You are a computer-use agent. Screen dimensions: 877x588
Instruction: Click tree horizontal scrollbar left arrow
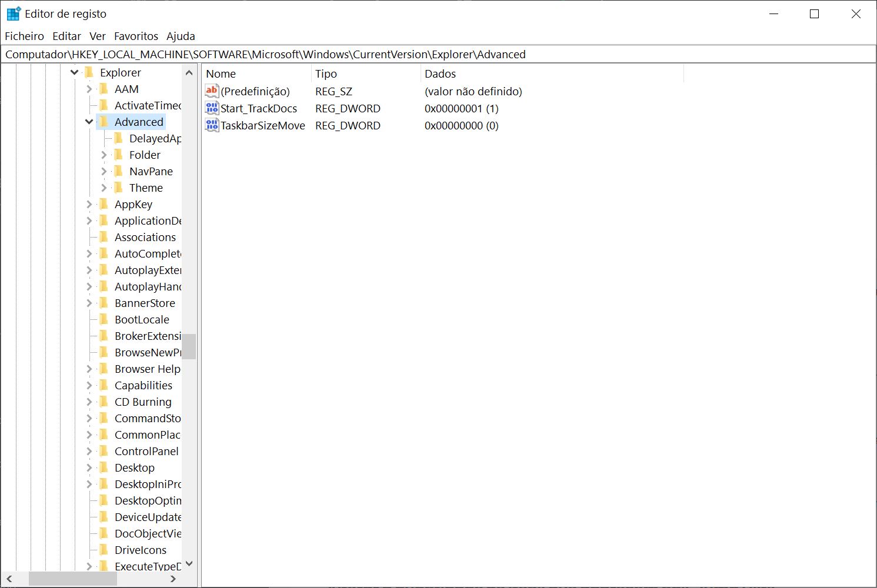pos(9,579)
